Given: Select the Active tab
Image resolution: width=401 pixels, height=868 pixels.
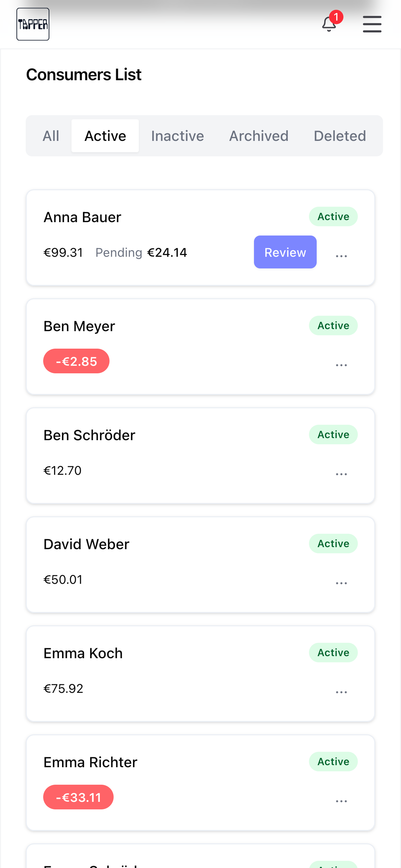Looking at the screenshot, I should (x=105, y=136).
